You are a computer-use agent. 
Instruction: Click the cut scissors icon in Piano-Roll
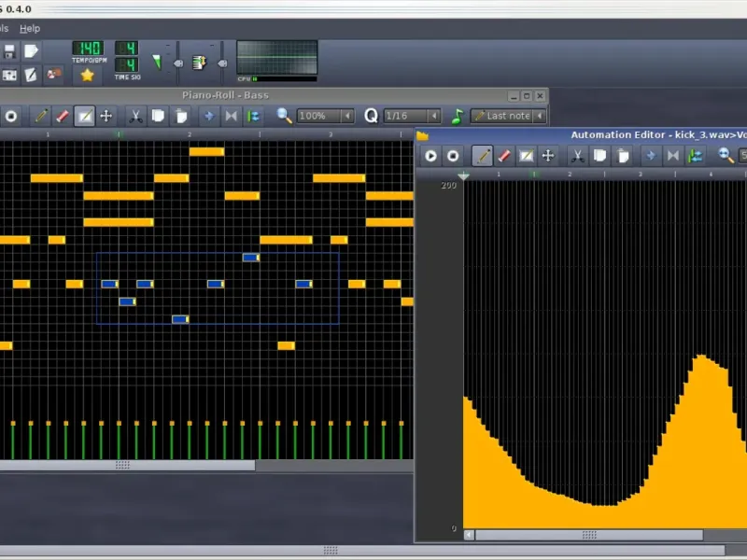point(134,116)
